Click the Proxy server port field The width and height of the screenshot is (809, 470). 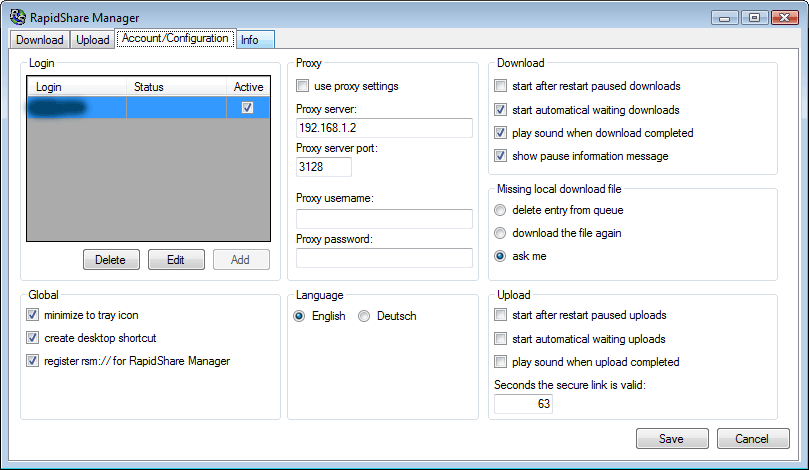323,168
